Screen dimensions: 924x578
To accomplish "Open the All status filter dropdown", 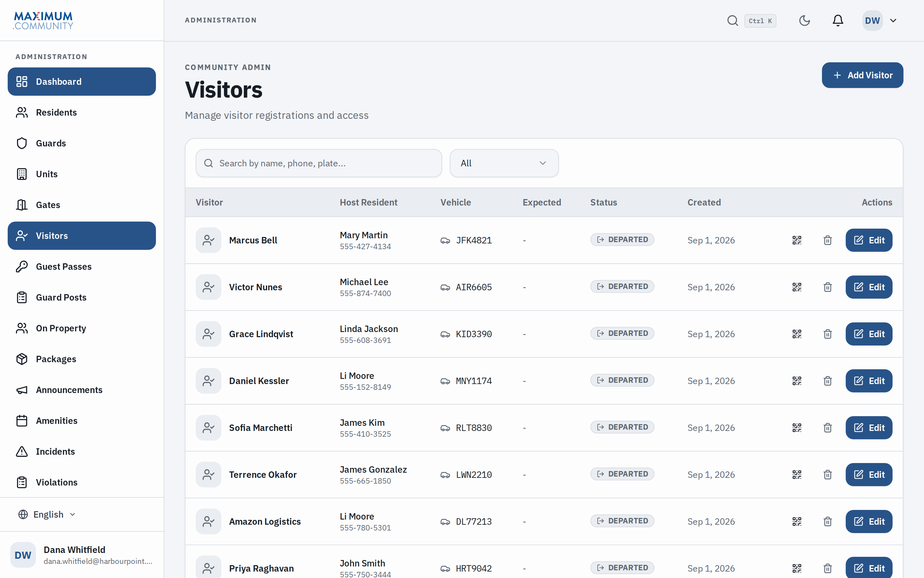I will [x=504, y=163].
